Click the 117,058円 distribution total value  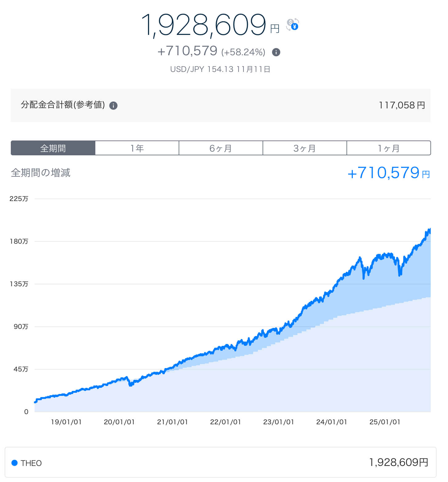(x=401, y=105)
